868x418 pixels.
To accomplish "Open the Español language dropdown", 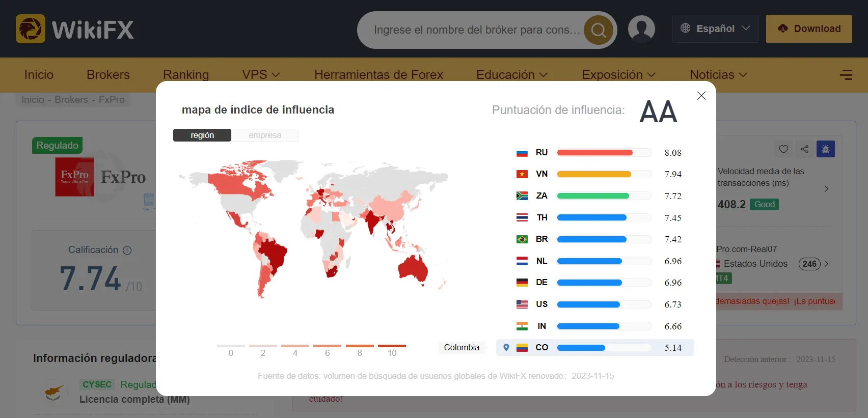I will (x=715, y=29).
